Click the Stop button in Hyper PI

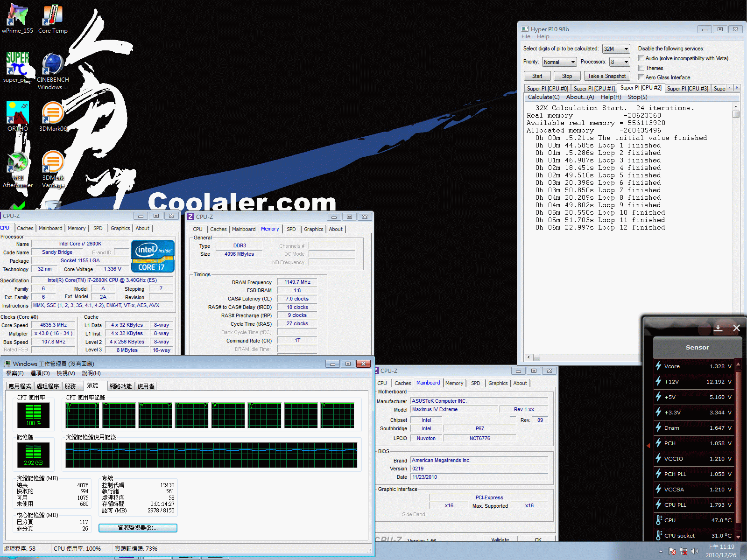(567, 76)
